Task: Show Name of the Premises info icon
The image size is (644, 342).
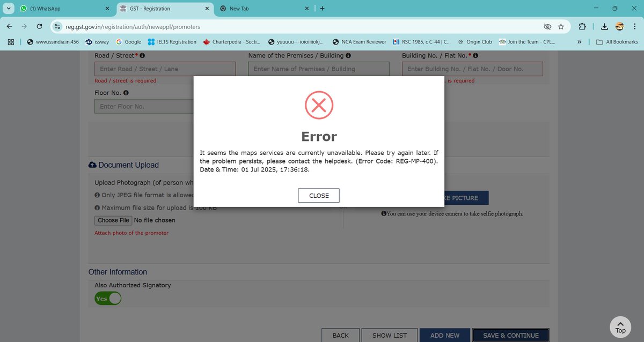Action: tap(348, 55)
